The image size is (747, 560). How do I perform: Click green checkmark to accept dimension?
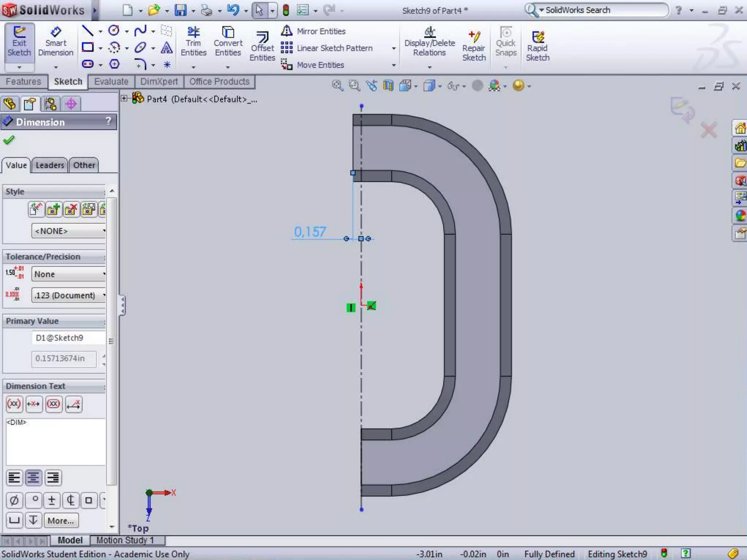[9, 140]
